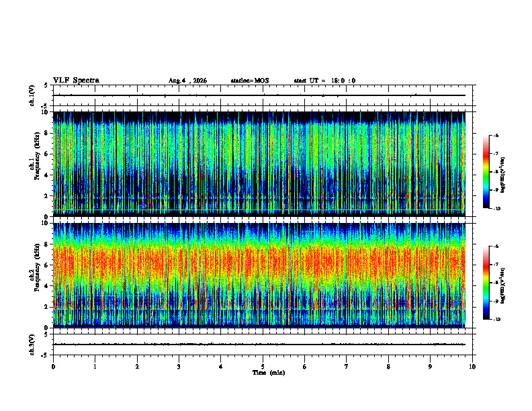Click the ch.1 "Frequency (kHz)" axis label
The width and height of the screenshot is (532, 411).
pos(37,156)
